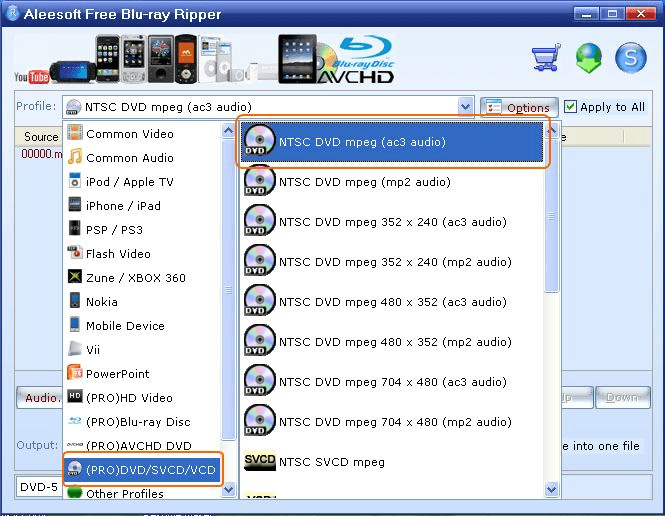
Task: Choose NTSC DVD mpeg 352 x 240 (mp2 audio)
Action: pos(392,262)
